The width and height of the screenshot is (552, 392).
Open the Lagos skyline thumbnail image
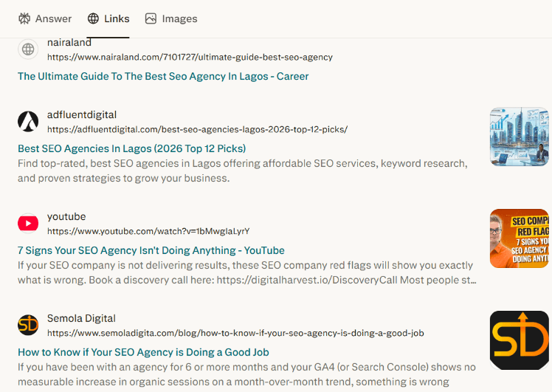pos(520,137)
